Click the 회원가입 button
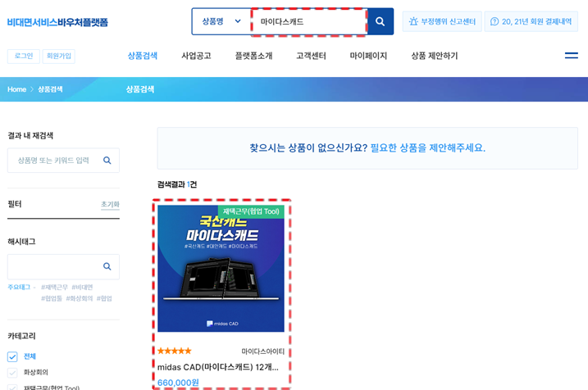 tap(59, 57)
